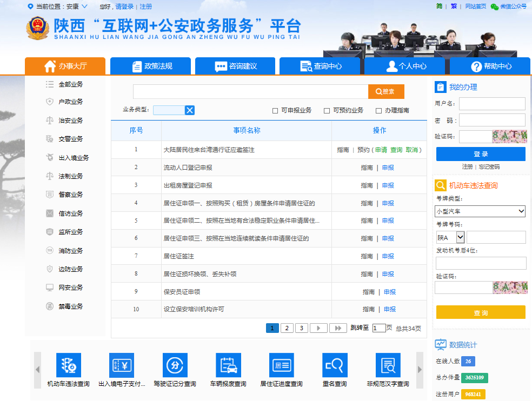This screenshot has width=532, height=401.
Task: Go to page 3
Action: [x=302, y=328]
